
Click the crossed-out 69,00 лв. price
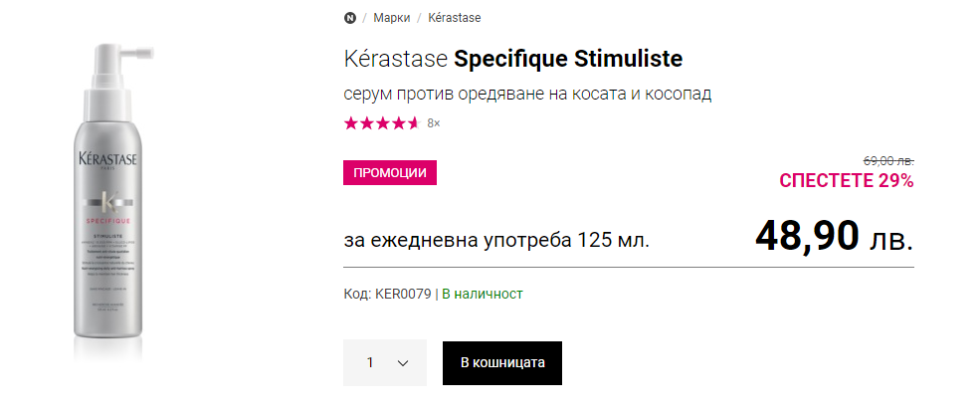tap(887, 160)
